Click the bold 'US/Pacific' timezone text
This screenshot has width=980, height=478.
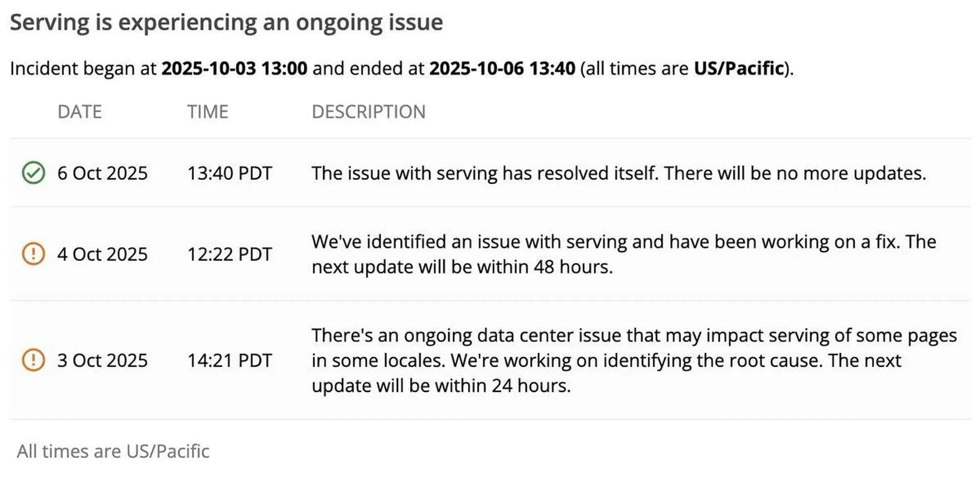coord(739,69)
